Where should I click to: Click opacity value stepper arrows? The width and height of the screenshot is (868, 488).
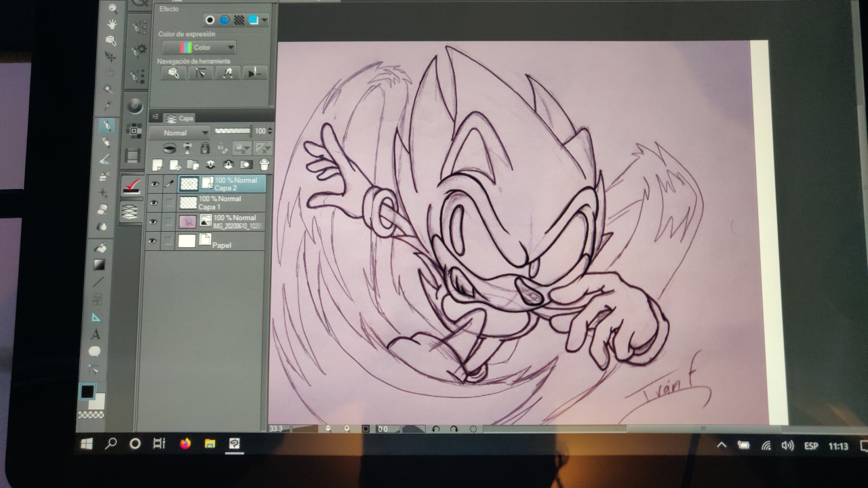click(271, 131)
